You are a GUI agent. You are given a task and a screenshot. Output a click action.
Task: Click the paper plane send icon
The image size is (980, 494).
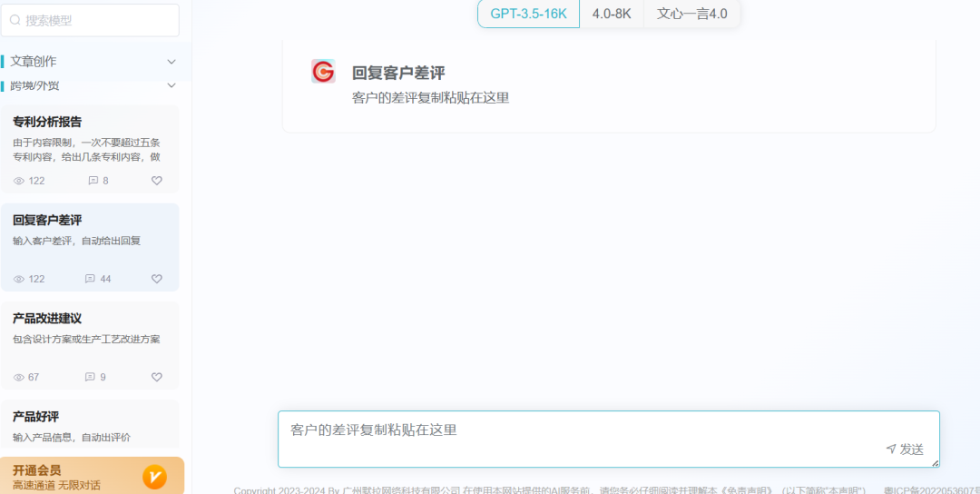(891, 449)
